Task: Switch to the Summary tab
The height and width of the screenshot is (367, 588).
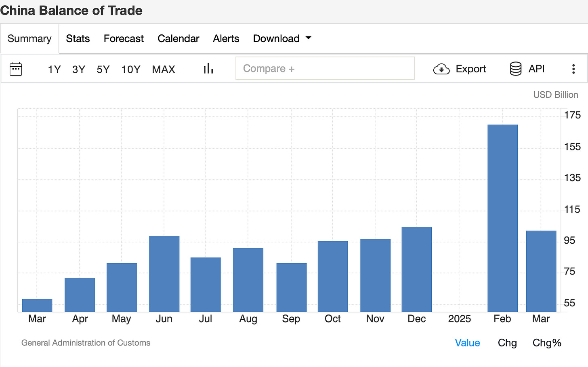Action: click(29, 38)
